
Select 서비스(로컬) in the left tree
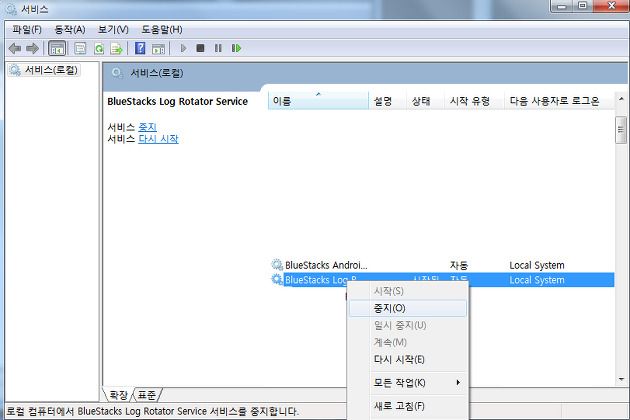click(x=51, y=70)
